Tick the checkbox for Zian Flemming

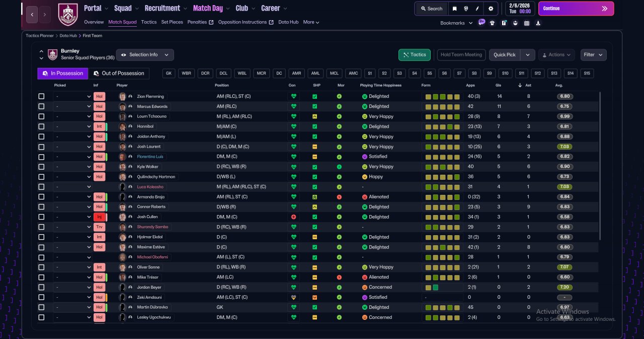[41, 96]
